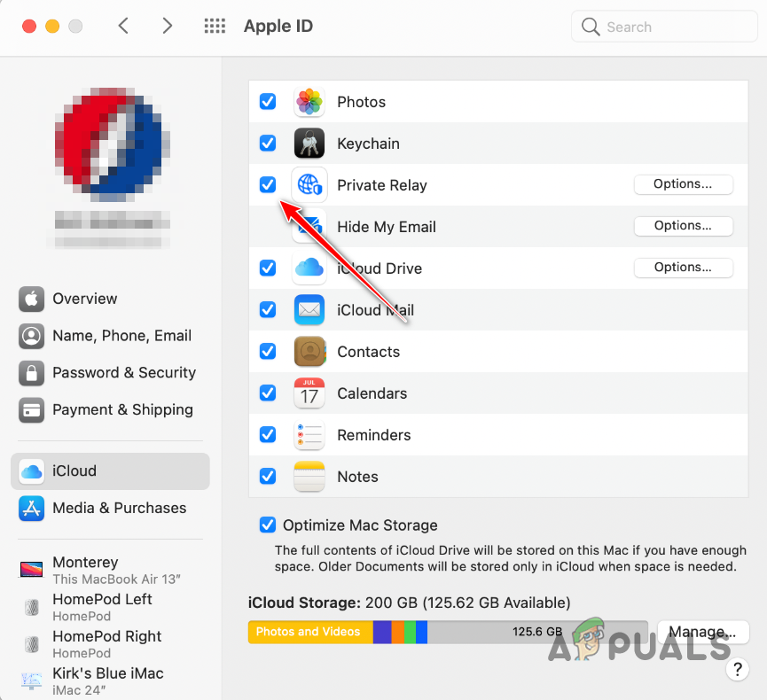Image resolution: width=767 pixels, height=700 pixels.
Task: Click the Manage storage button
Action: coord(702,632)
